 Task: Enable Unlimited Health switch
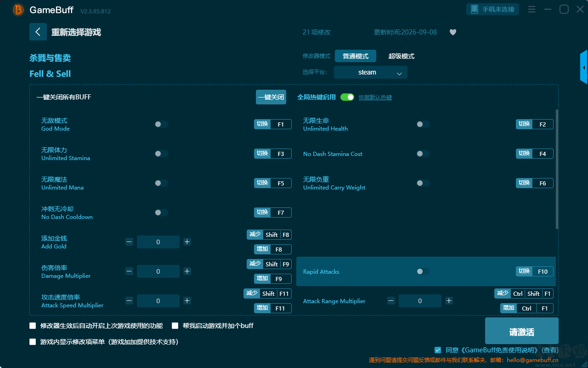(x=423, y=124)
